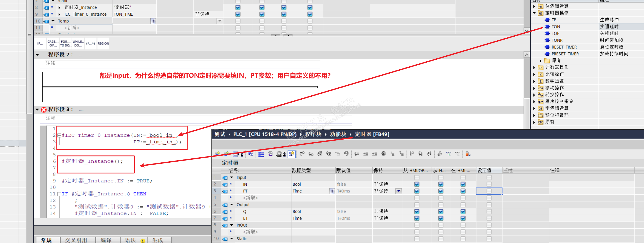Insert a WHILE DO loop template

coord(78,43)
